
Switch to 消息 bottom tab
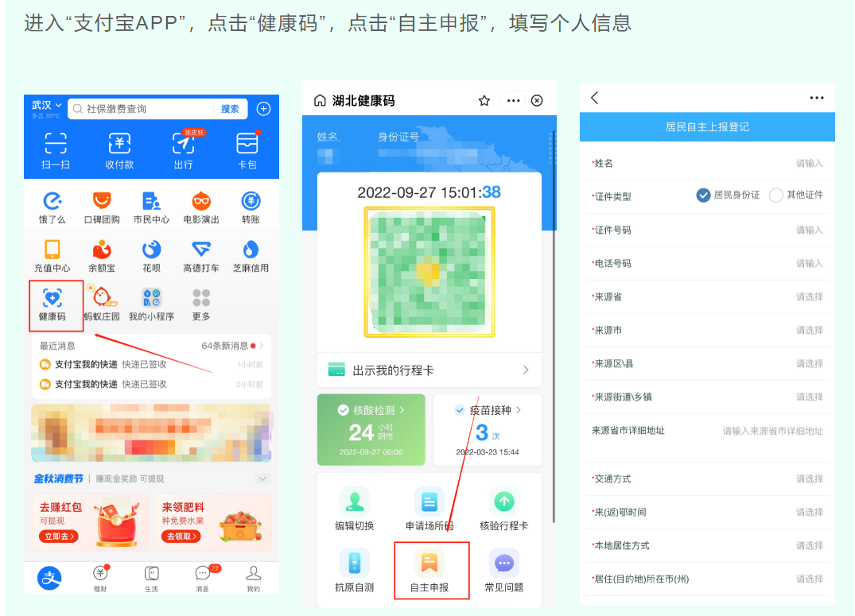(x=203, y=579)
